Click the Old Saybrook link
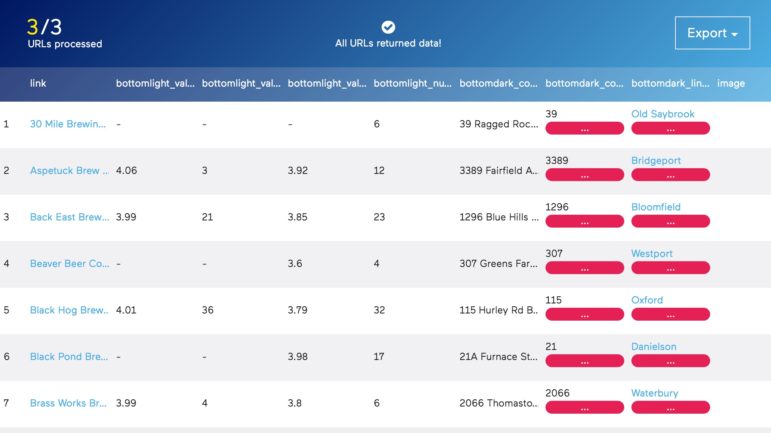 662,114
